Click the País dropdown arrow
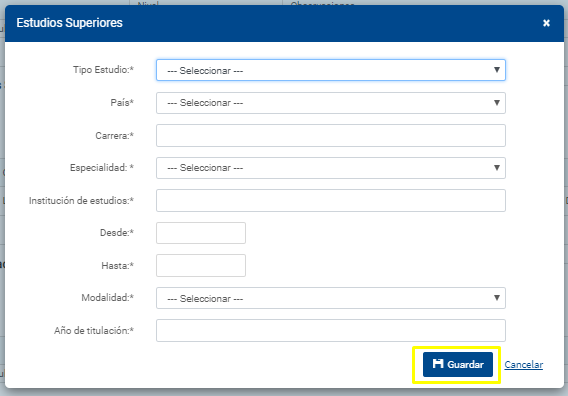Image resolution: width=568 pixels, height=396 pixels. pos(497,103)
